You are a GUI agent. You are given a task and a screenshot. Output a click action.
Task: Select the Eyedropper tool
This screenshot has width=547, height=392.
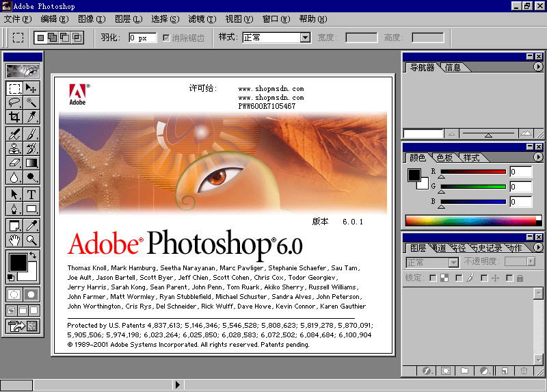tap(31, 226)
